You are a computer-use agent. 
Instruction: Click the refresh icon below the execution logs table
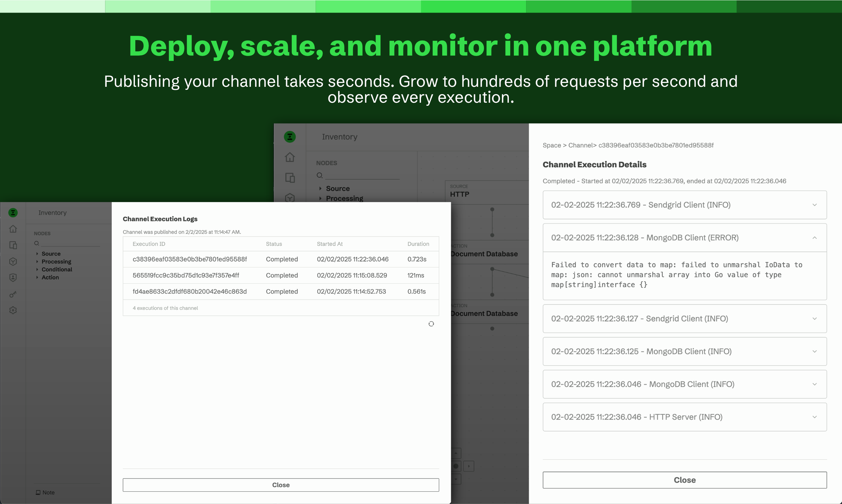click(431, 324)
